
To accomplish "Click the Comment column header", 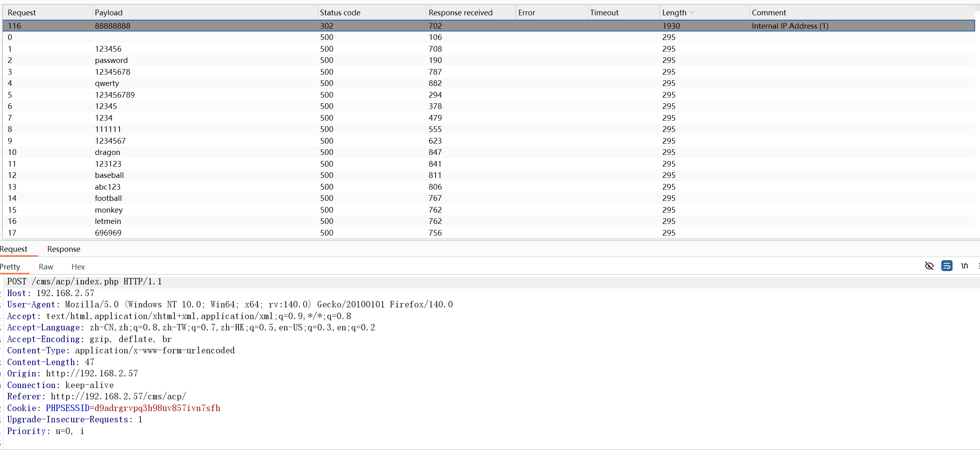I will 769,13.
